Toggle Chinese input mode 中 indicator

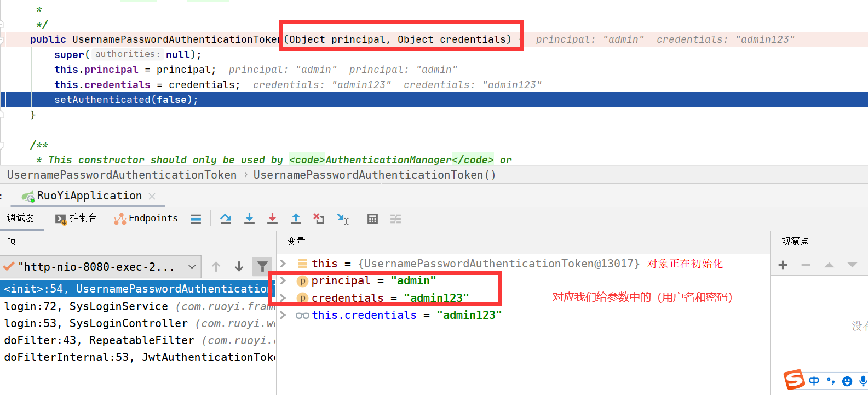pyautogui.click(x=814, y=381)
